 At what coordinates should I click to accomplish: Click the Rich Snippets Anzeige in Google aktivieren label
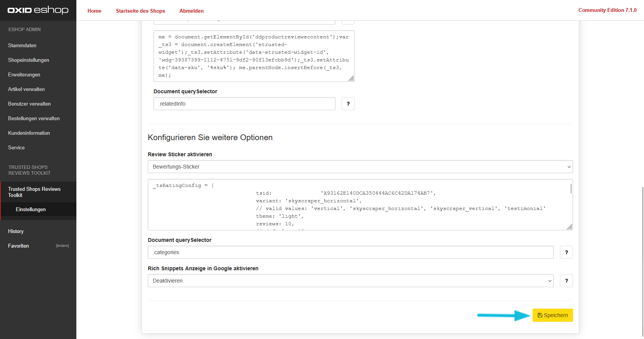click(203, 268)
